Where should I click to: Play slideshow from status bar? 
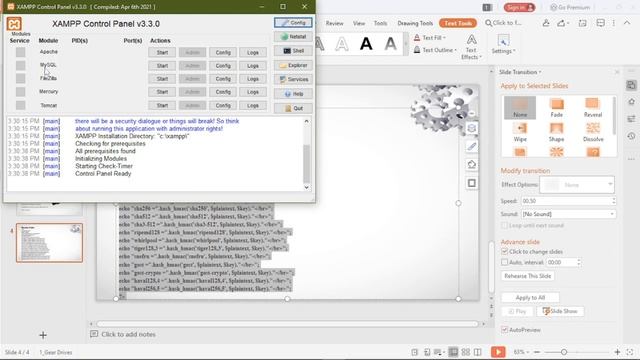(498, 352)
